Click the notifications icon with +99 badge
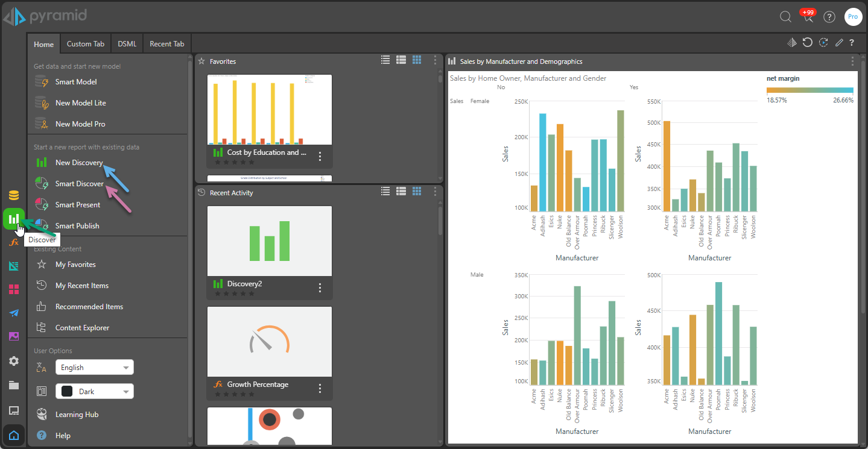868x449 pixels. [808, 17]
